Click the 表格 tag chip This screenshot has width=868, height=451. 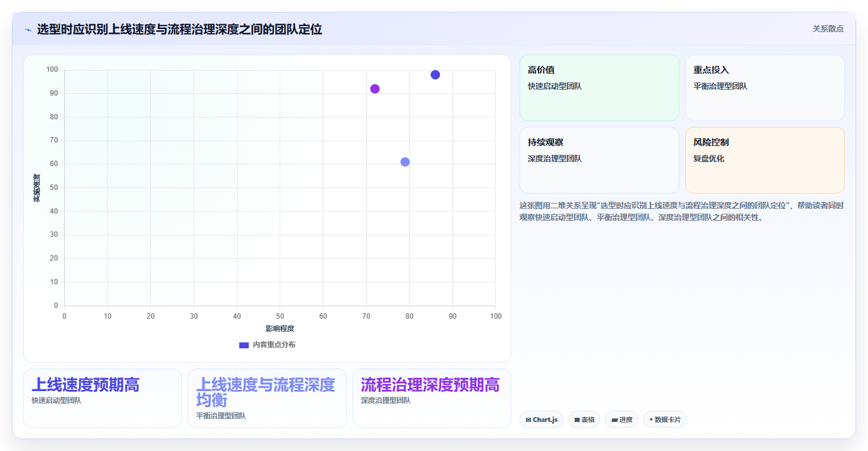pyautogui.click(x=584, y=420)
